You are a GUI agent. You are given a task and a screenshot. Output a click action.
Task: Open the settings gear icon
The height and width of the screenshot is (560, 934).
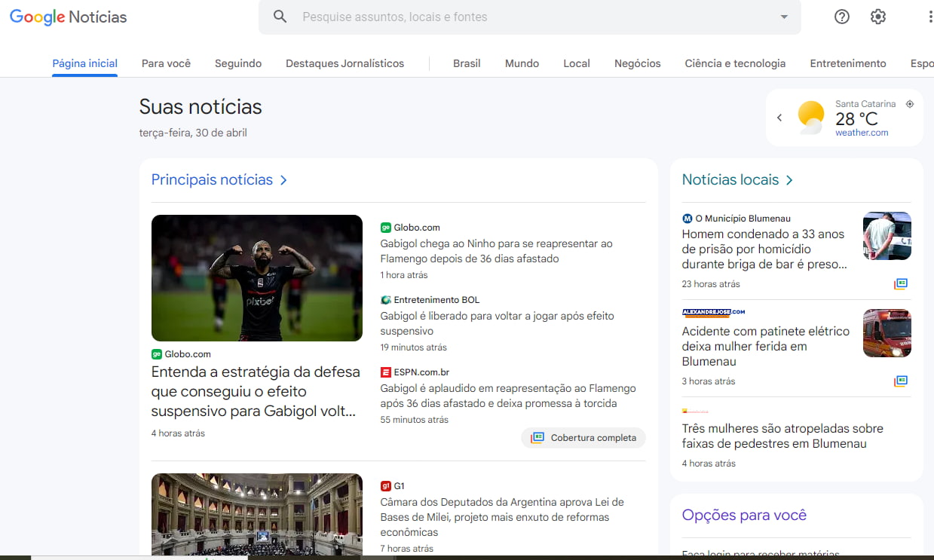[x=878, y=17]
